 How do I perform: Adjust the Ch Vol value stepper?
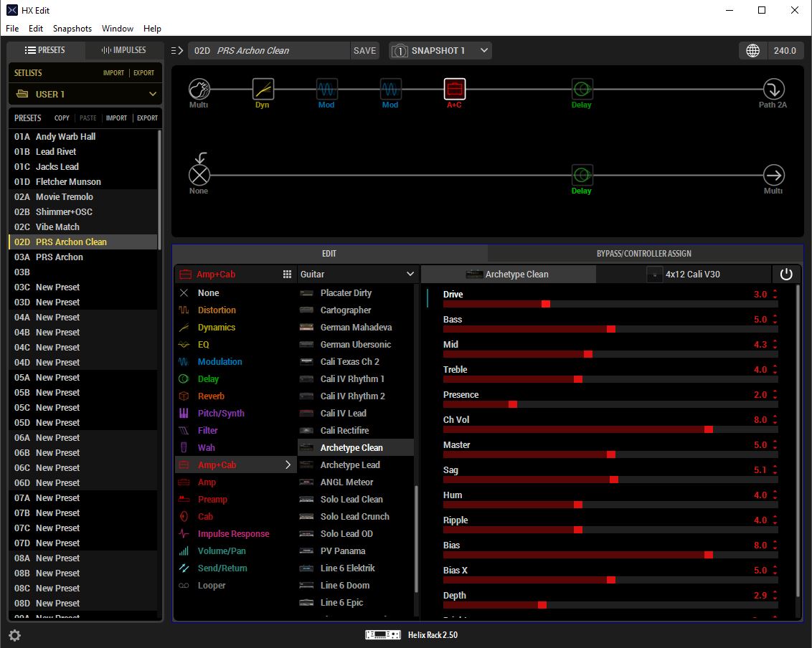[775, 420]
